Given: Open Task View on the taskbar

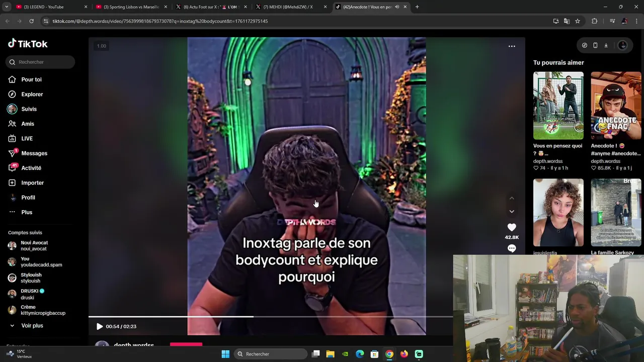Looking at the screenshot, I should point(315,354).
